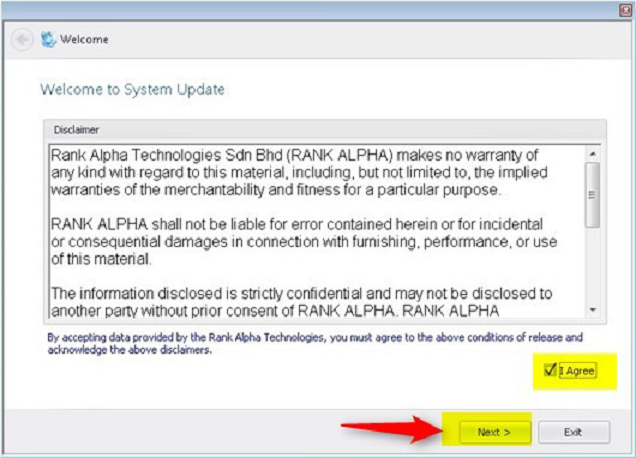Viewport: 636px width, 458px height.
Task: Click the System Update globe icon
Action: pos(48,39)
